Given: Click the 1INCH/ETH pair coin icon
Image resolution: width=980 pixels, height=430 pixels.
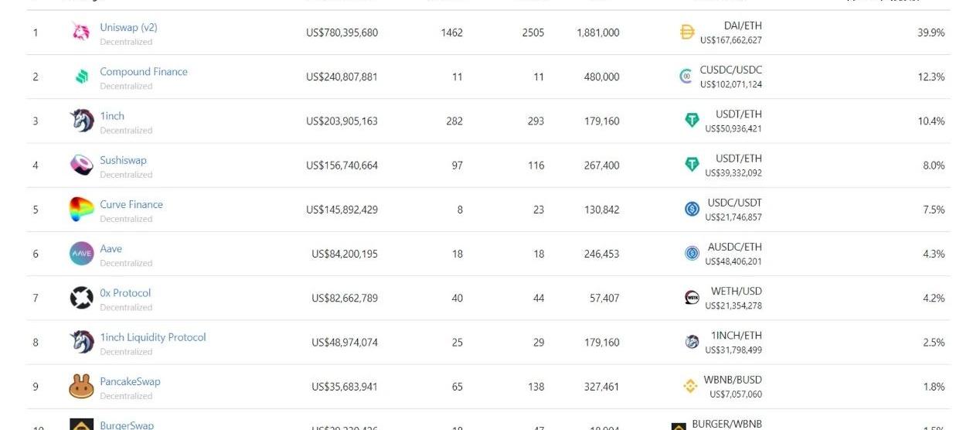Looking at the screenshot, I should (x=692, y=342).
